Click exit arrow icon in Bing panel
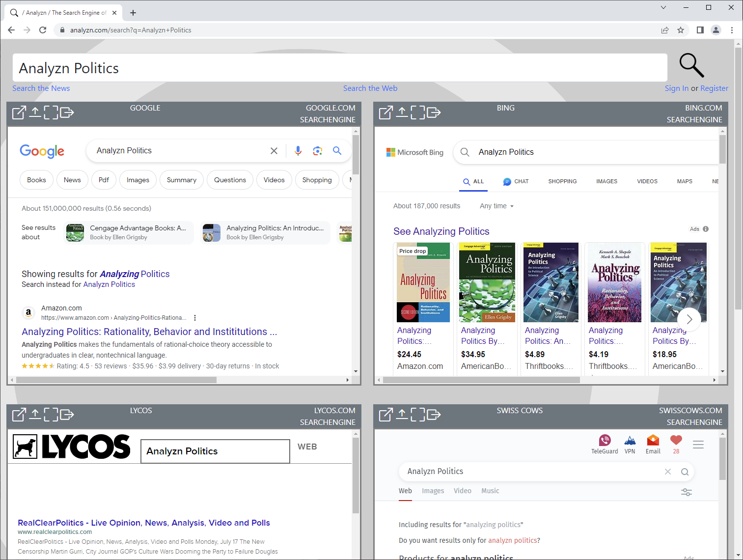This screenshot has width=743, height=560. [434, 112]
